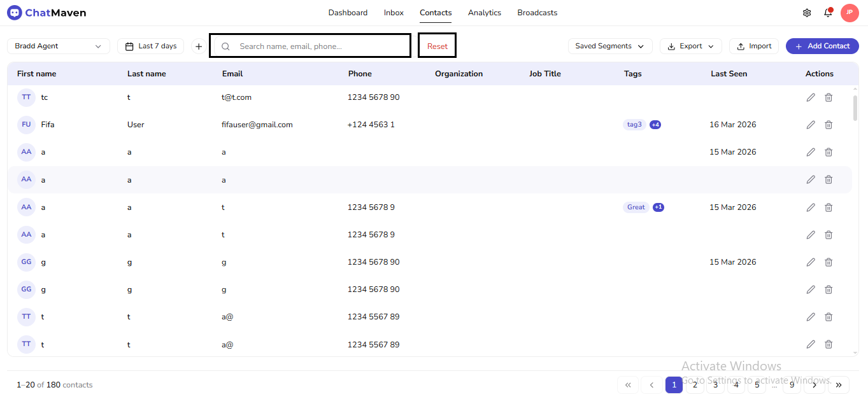Open the Bradd Agent dropdown
Image resolution: width=868 pixels, height=404 pixels.
click(x=58, y=46)
